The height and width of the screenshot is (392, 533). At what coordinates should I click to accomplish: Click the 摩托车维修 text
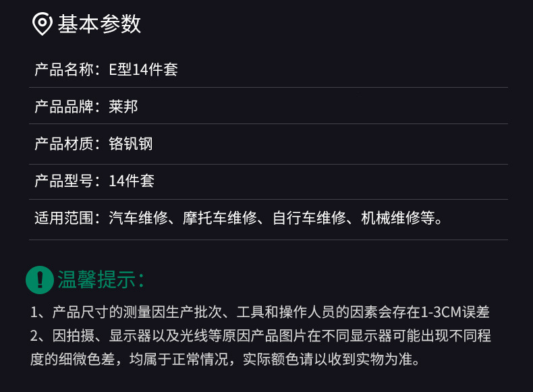pyautogui.click(x=221, y=218)
